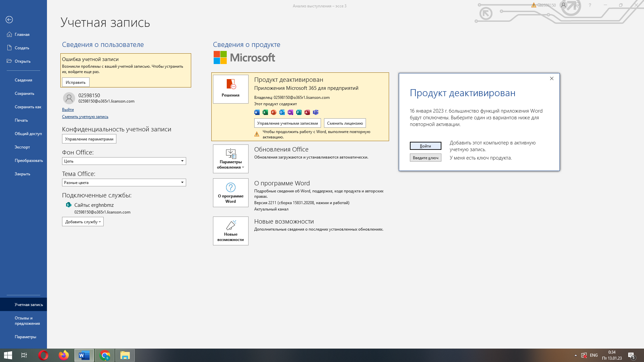Image resolution: width=644 pixels, height=362 pixels.
Task: Click the Teams app icon
Action: (316, 112)
